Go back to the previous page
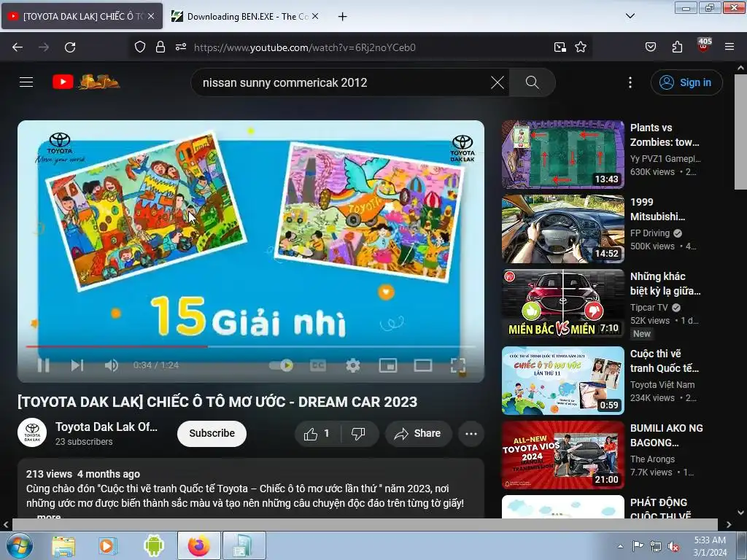The width and height of the screenshot is (747, 560). (x=18, y=47)
